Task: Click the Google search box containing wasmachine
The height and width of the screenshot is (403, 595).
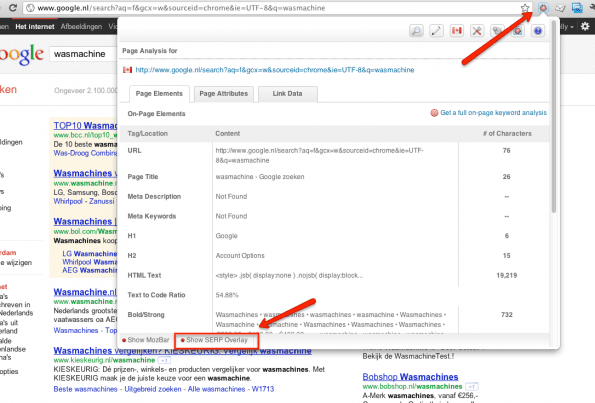Action: pyautogui.click(x=83, y=54)
